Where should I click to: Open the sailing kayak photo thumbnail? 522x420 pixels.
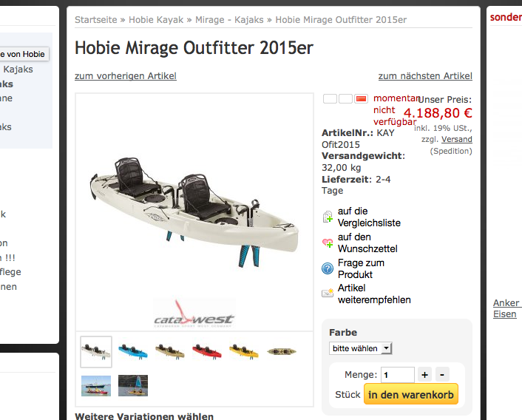tap(133, 385)
